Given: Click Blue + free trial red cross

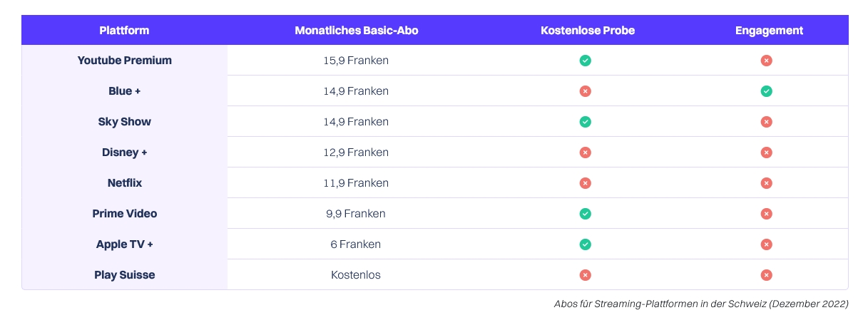Looking at the screenshot, I should point(585,91).
